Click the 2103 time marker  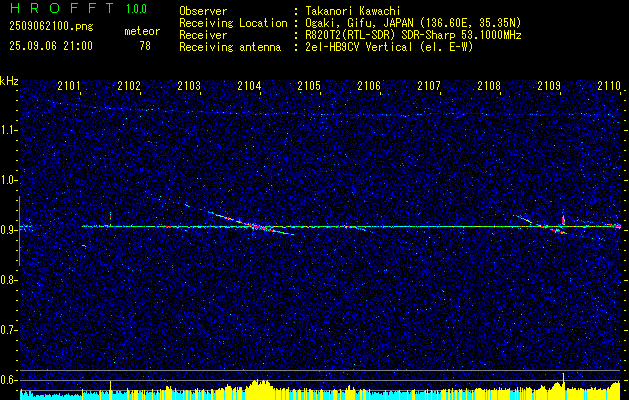pos(189,86)
